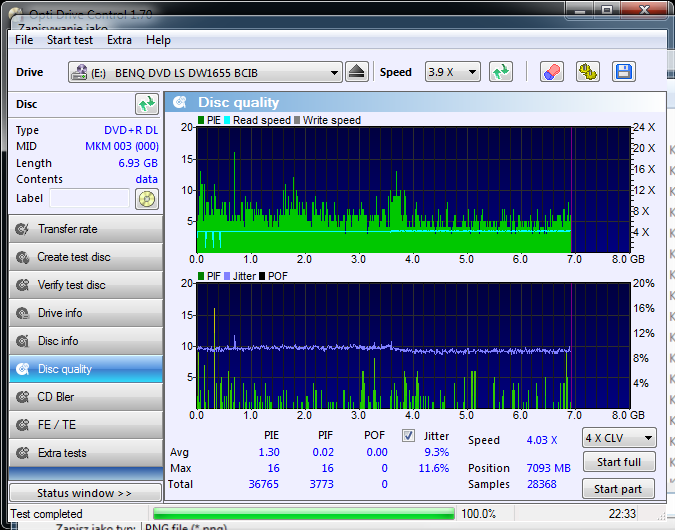Click the PIF green legend swatch

click(201, 276)
